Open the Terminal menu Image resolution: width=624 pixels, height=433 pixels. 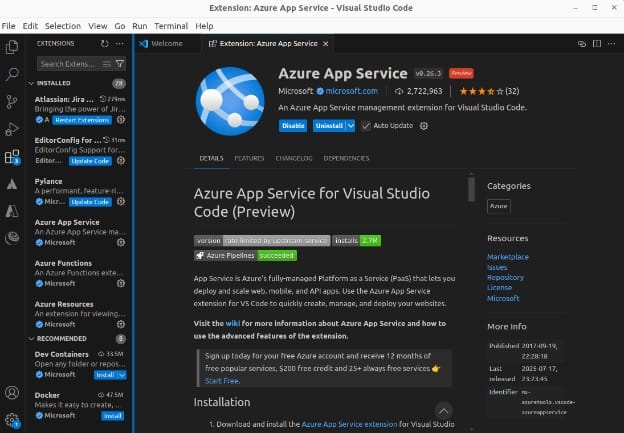[171, 26]
